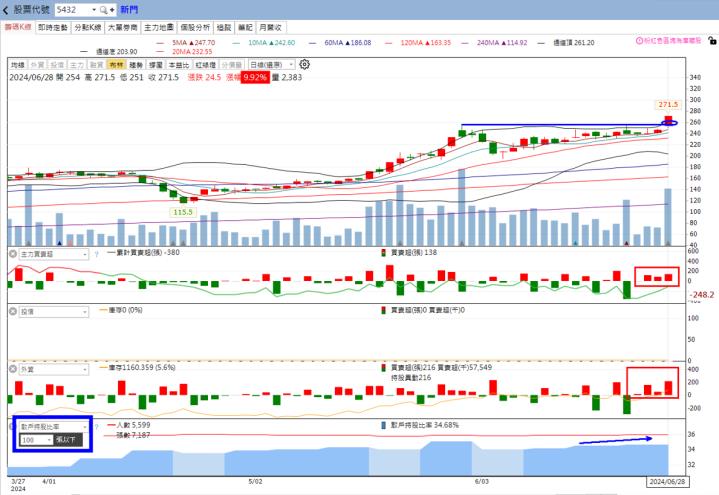The image size is (719, 495).
Task: Remove the 投信 indicator panel
Action: click(x=13, y=311)
